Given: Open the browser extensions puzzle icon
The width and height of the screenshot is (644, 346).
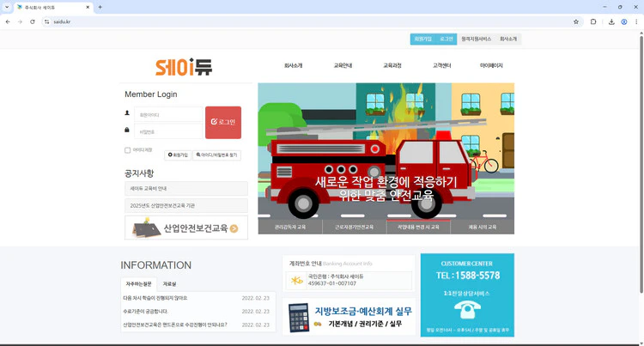Looking at the screenshot, I should [593, 21].
